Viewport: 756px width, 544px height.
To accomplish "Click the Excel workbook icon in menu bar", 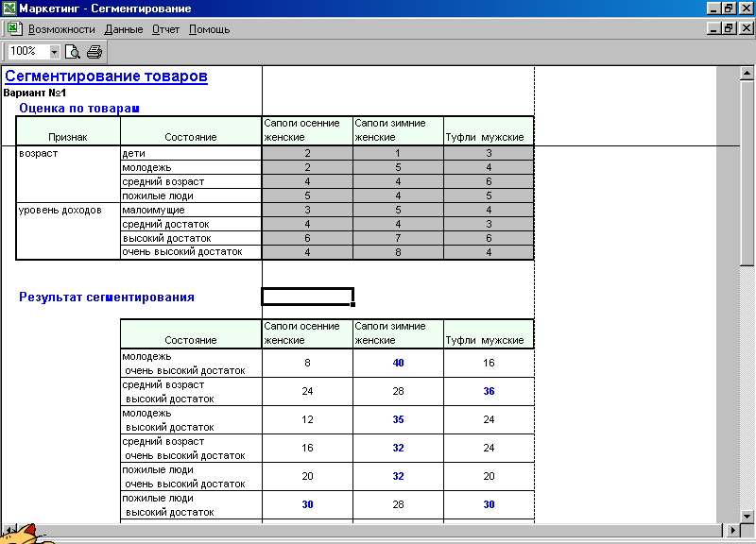I will pyautogui.click(x=14, y=29).
